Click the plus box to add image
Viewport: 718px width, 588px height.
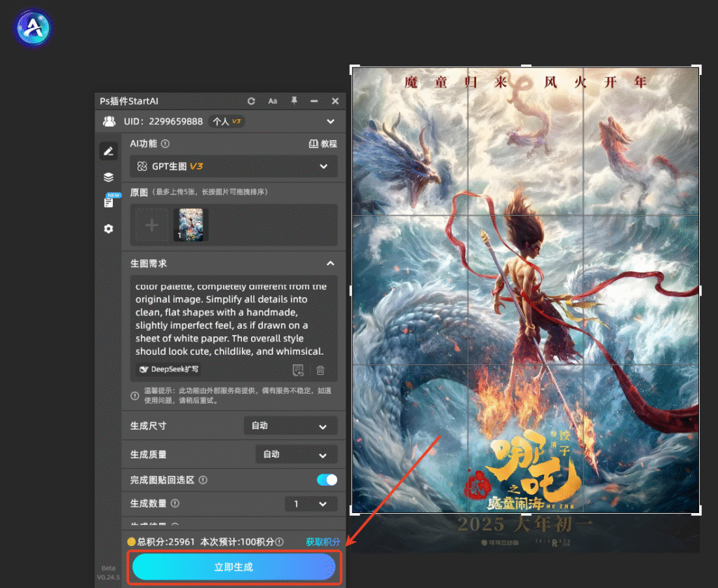(151, 225)
